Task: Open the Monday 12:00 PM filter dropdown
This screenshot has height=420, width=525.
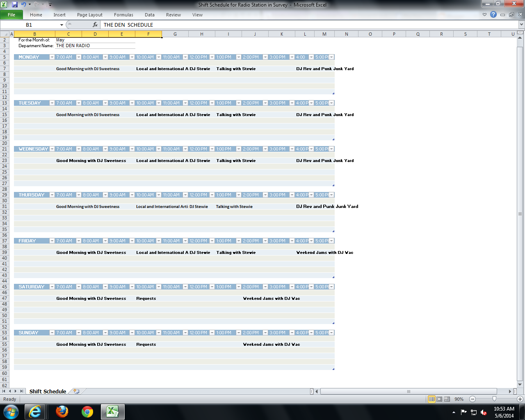Action: 212,57
